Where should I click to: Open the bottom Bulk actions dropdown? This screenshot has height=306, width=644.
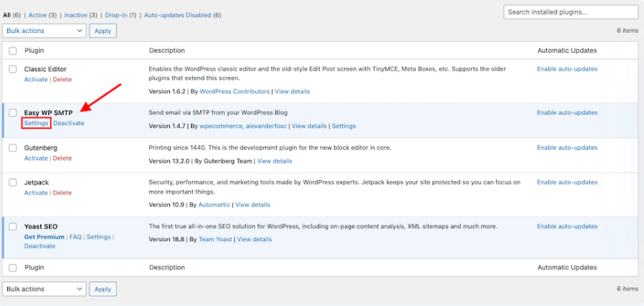(x=45, y=289)
